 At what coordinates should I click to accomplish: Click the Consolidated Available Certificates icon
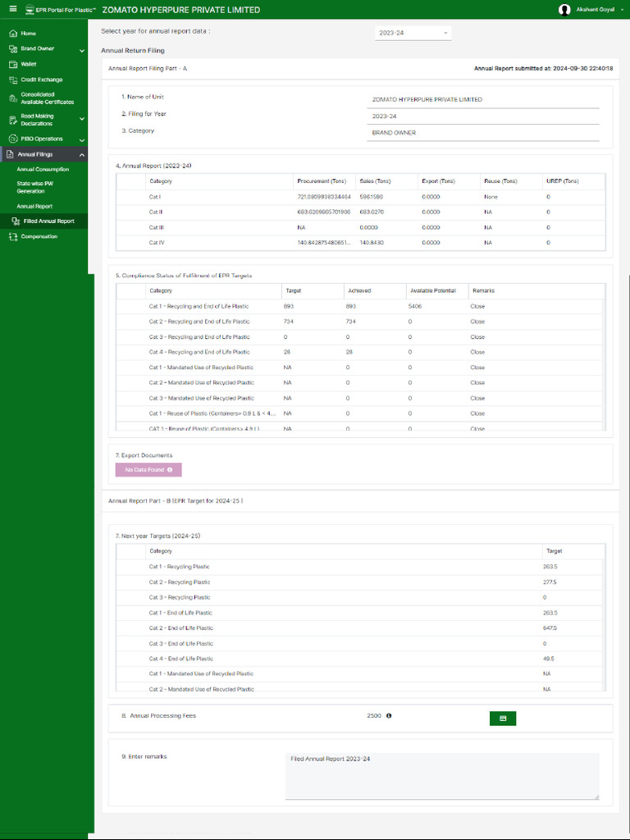12,98
